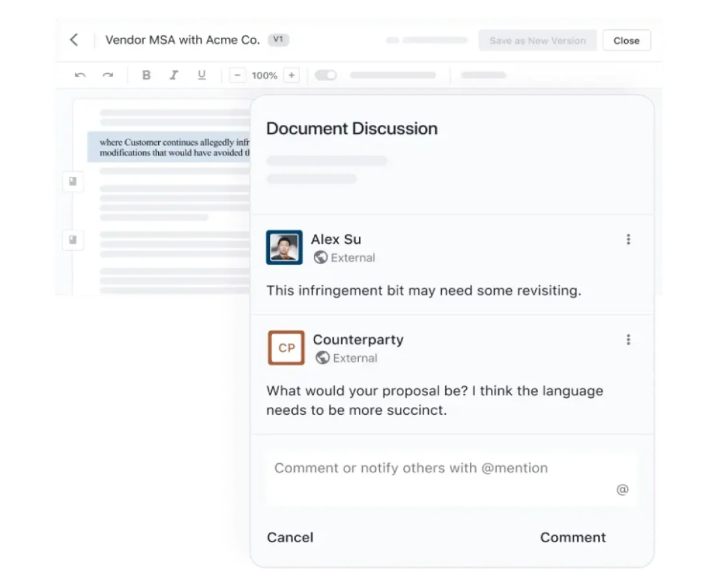Click the @mention icon in the comment field

[622, 489]
